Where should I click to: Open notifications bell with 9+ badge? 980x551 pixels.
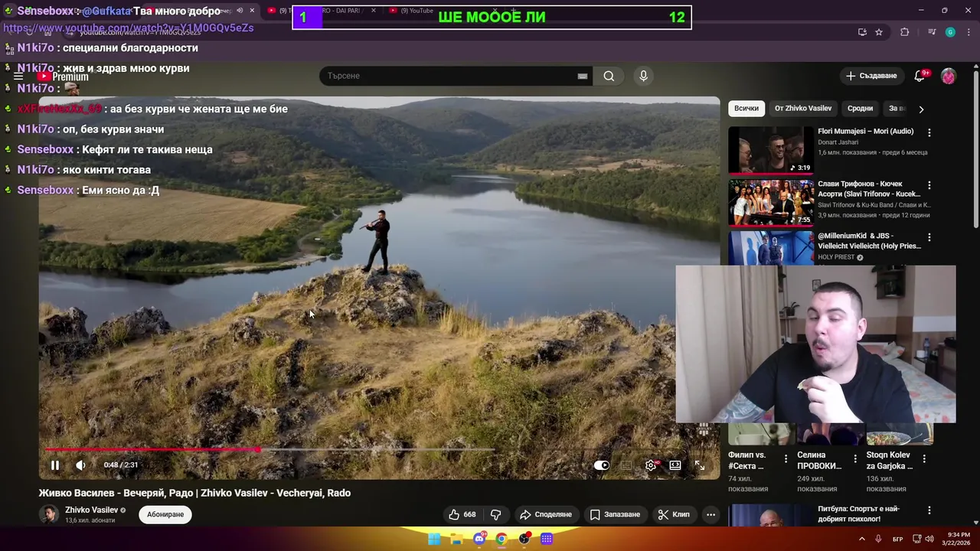pyautogui.click(x=920, y=76)
